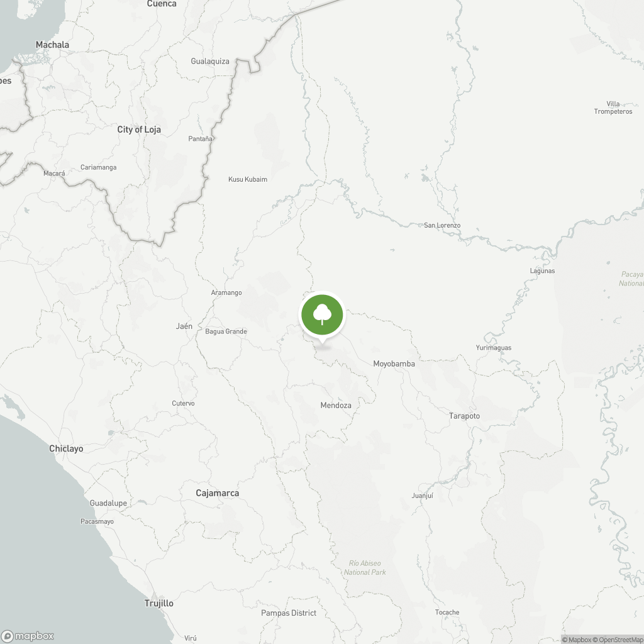Click the Chiclayo city label

[x=66, y=448]
